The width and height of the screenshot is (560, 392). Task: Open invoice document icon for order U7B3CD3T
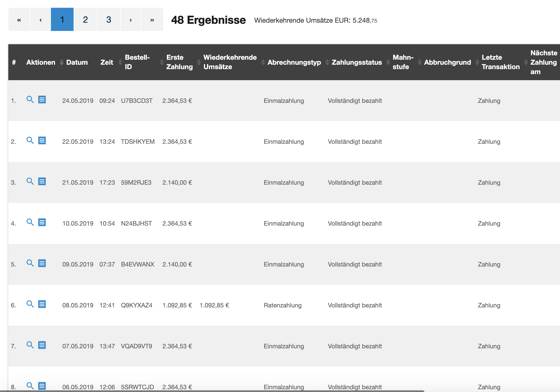click(42, 100)
